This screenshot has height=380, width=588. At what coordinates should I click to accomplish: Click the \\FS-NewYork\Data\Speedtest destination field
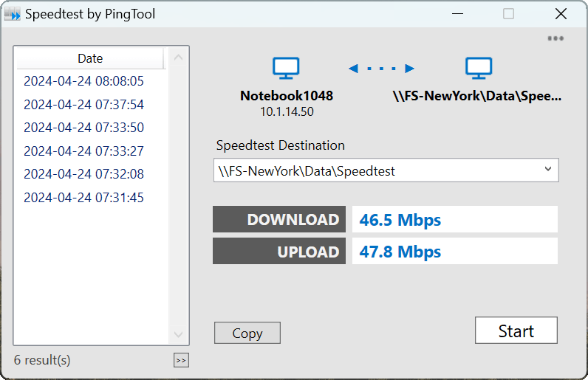click(386, 170)
